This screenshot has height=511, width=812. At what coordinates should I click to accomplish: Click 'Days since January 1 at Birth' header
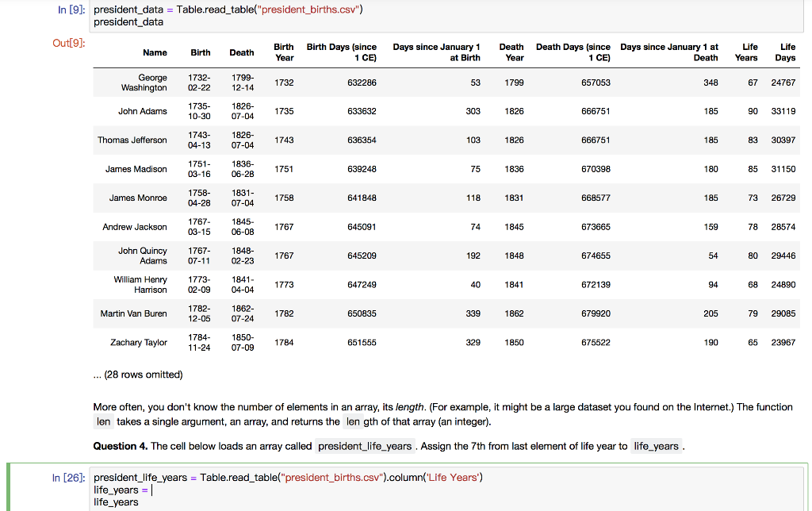pyautogui.click(x=437, y=52)
